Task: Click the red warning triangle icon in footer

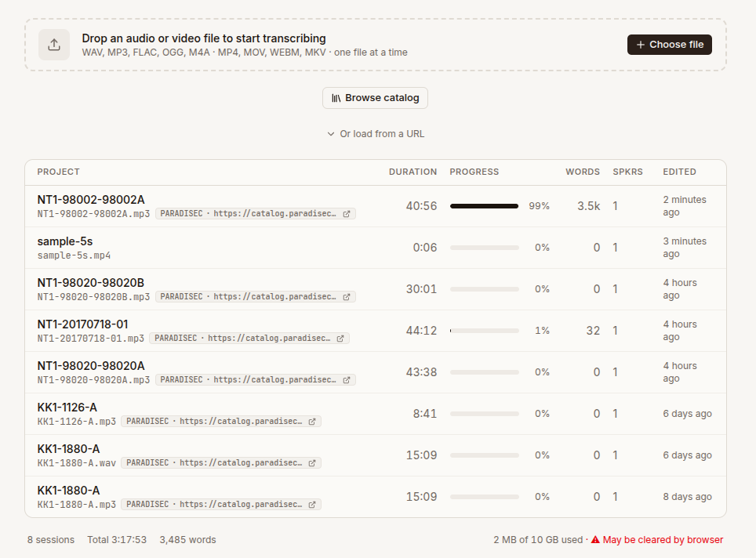Action: pos(595,540)
